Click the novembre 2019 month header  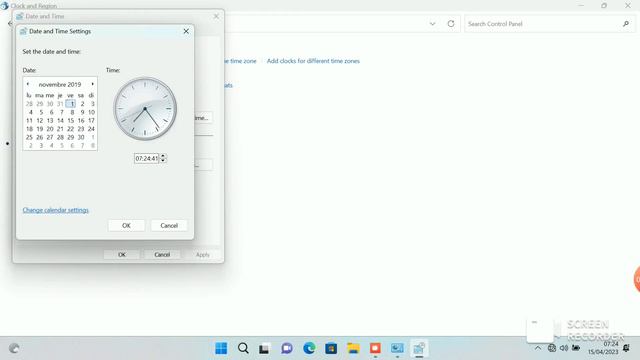pos(60,84)
